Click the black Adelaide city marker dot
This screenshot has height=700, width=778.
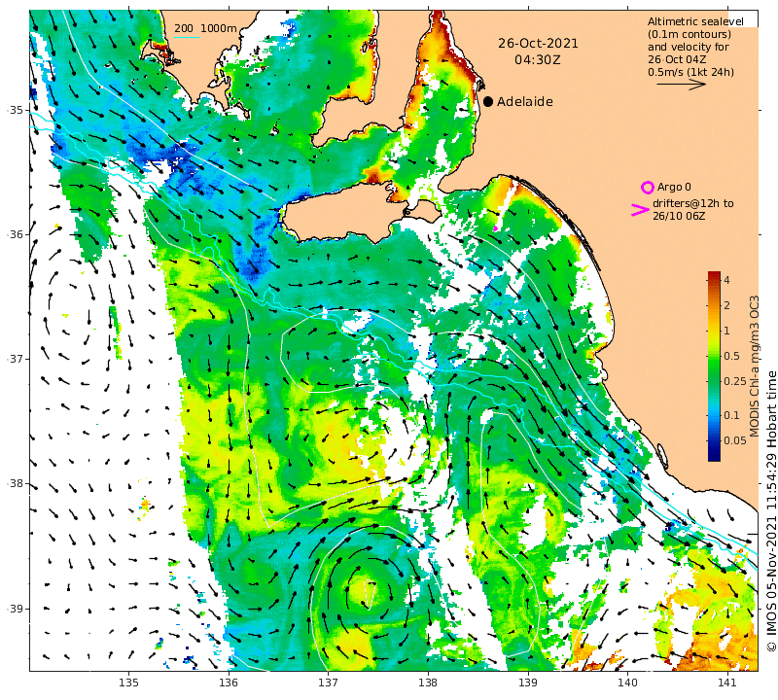(488, 102)
